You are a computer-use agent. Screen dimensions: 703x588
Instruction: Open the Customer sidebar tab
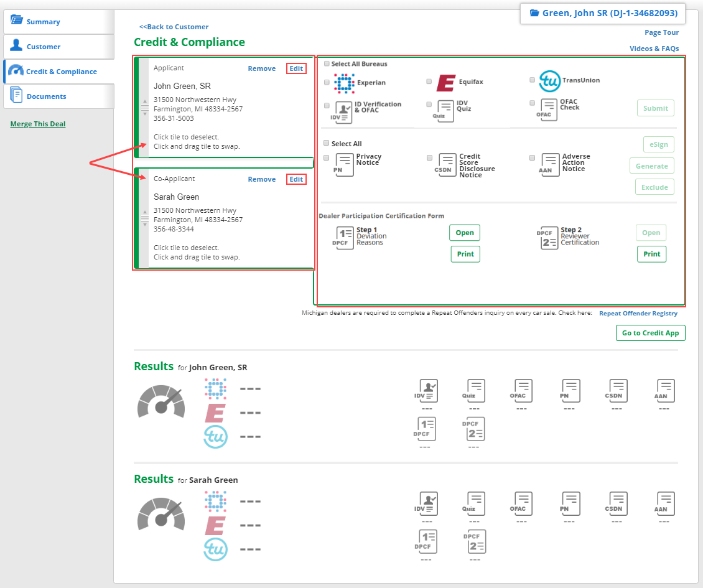coord(58,47)
